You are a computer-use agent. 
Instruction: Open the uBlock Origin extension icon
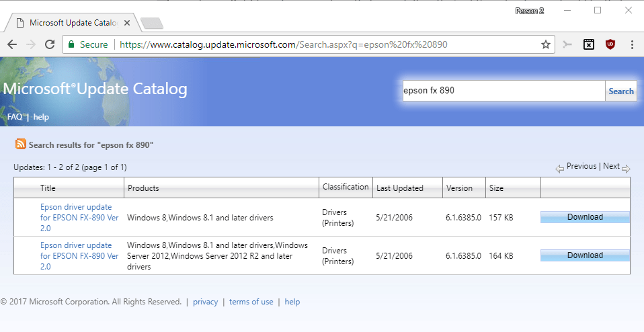(x=610, y=45)
